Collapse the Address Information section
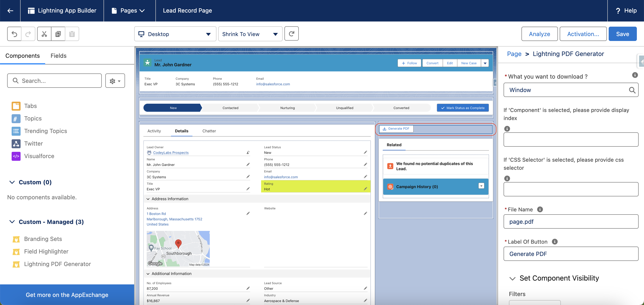644x305 pixels. point(148,199)
